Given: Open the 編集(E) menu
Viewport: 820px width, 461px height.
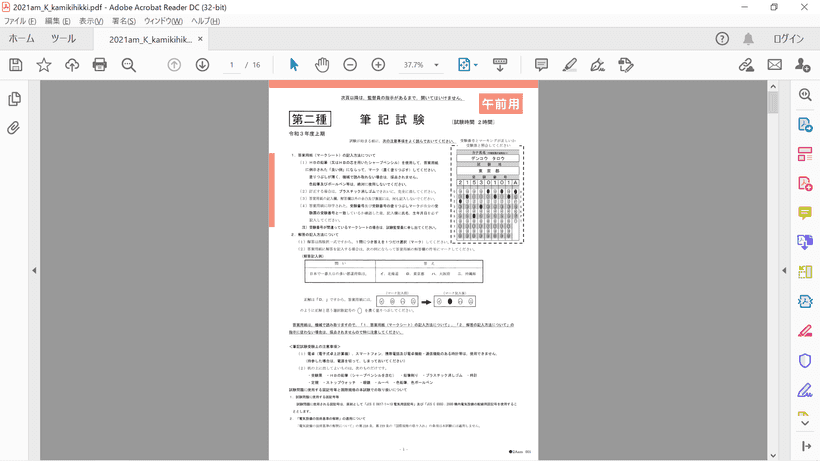Looking at the screenshot, I should [58, 21].
